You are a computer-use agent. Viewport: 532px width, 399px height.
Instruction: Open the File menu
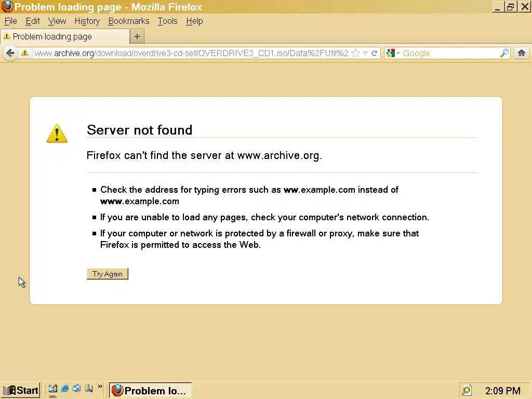[x=10, y=21]
